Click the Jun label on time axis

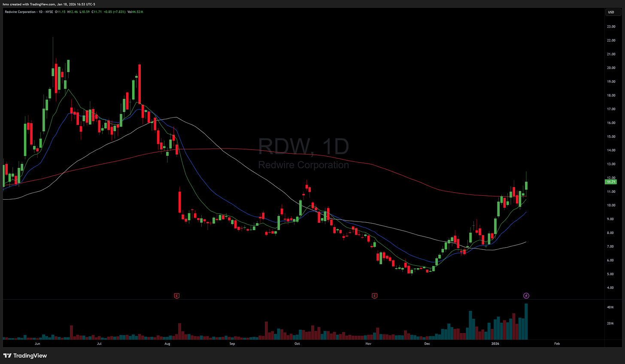coord(37,343)
